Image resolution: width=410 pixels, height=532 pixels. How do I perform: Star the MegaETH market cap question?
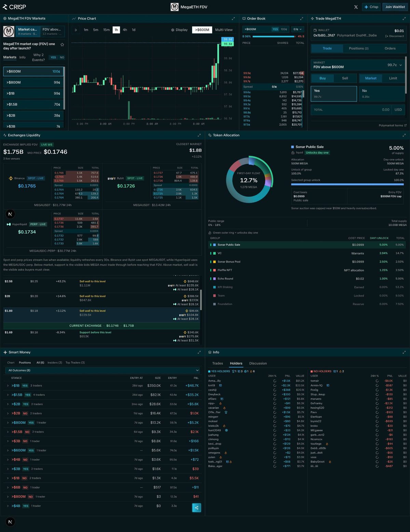point(62,44)
